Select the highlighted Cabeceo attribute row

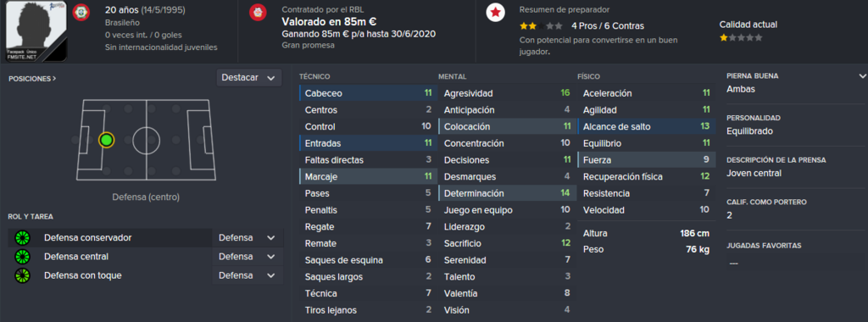pyautogui.click(x=368, y=93)
